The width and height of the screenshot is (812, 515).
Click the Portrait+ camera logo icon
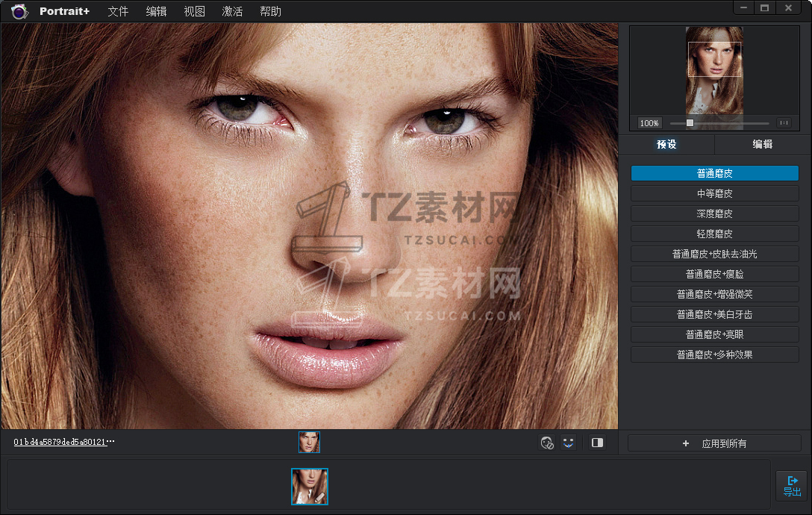[x=19, y=11]
